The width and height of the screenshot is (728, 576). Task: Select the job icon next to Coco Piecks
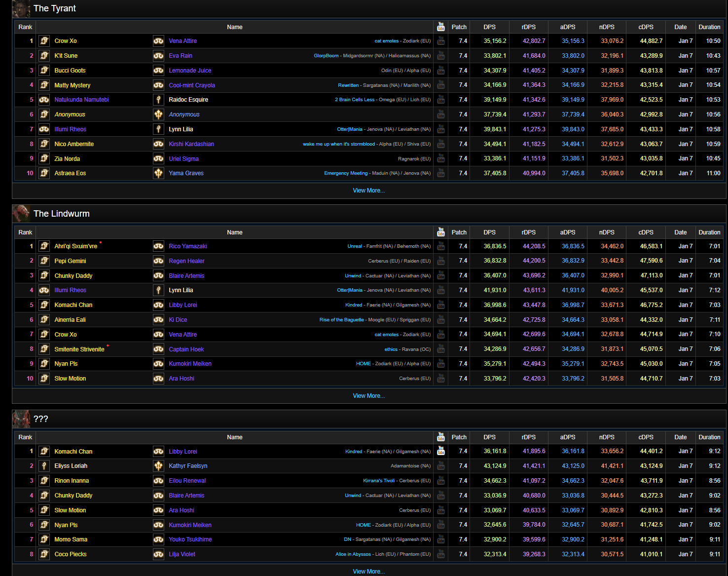point(44,554)
